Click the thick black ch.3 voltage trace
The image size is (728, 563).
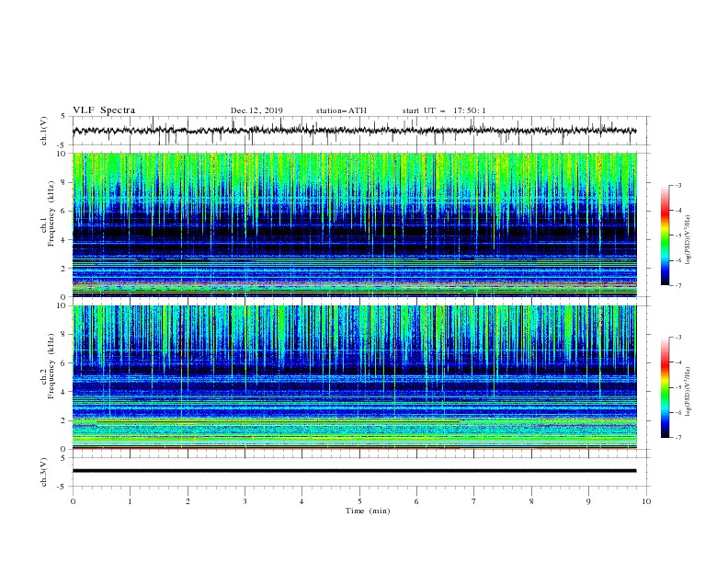tap(354, 471)
